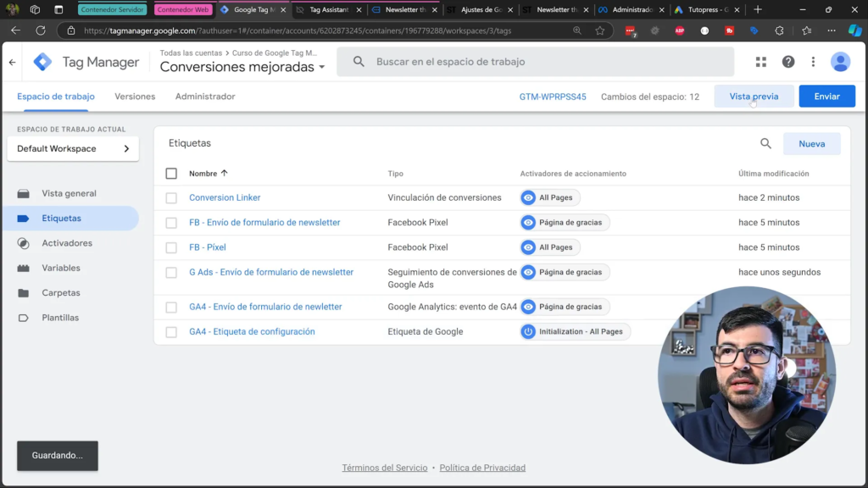Expand the Conversiones mejoradas container dropdown
The height and width of the screenshot is (488, 868).
tap(242, 67)
